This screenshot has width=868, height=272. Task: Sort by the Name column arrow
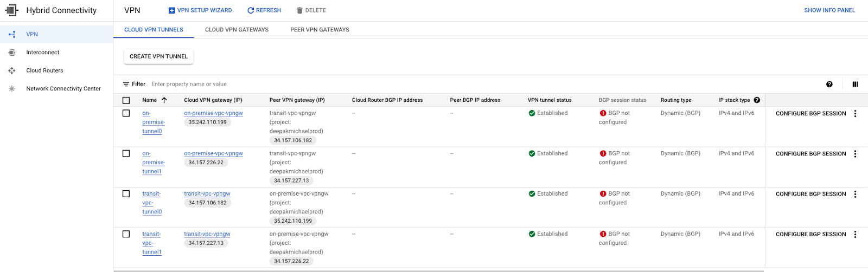coord(164,100)
